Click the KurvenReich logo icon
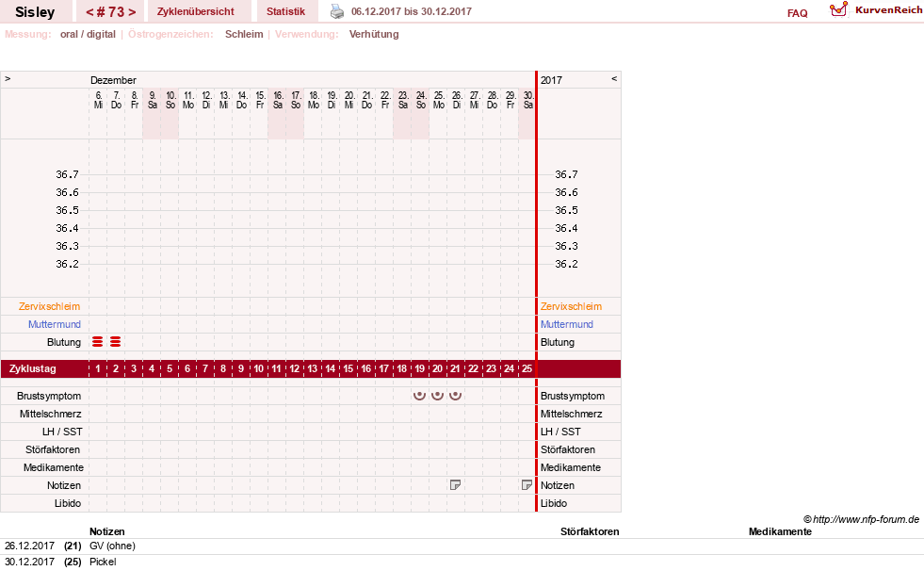Screen dimensions: 924x587 (x=838, y=9)
